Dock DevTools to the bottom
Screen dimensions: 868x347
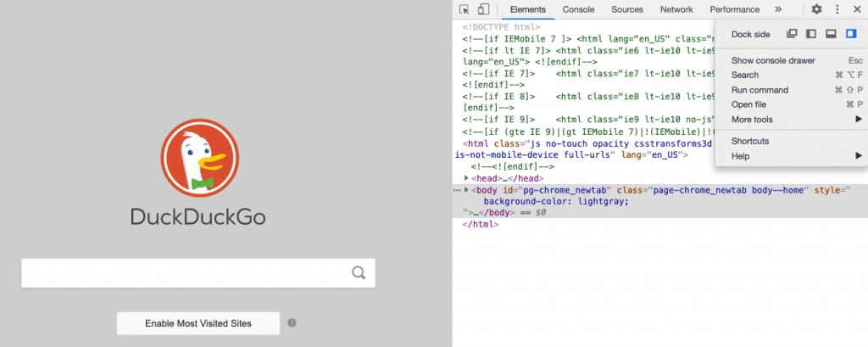pyautogui.click(x=831, y=34)
